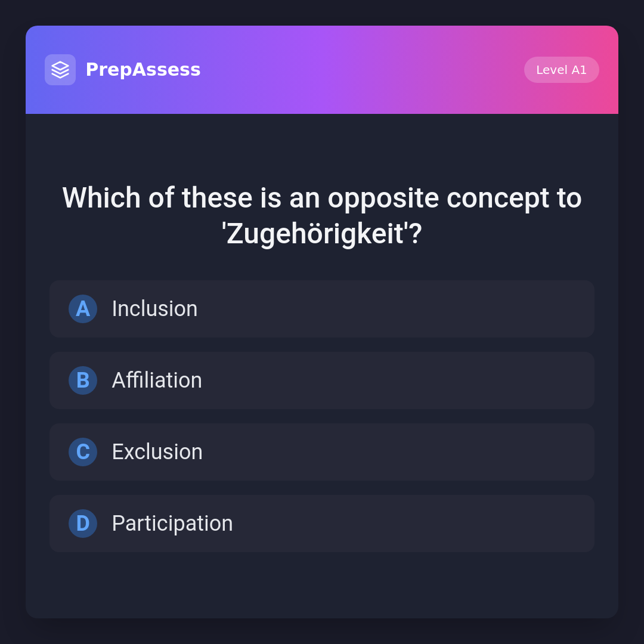The width and height of the screenshot is (644, 644).
Task: Click the Level A1 badge
Action: 561,70
